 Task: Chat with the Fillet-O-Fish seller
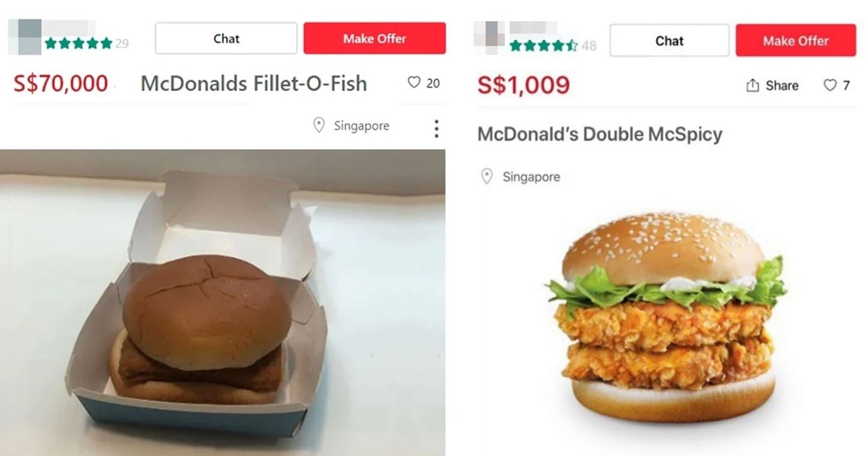pyautogui.click(x=226, y=38)
